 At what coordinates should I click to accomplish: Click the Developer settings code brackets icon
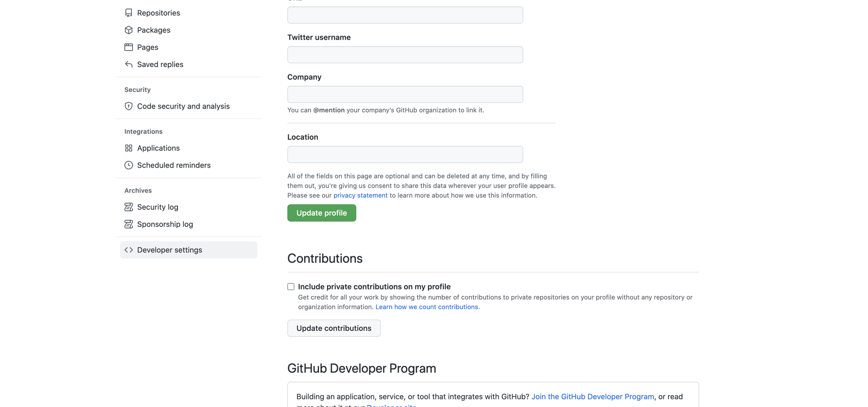128,250
